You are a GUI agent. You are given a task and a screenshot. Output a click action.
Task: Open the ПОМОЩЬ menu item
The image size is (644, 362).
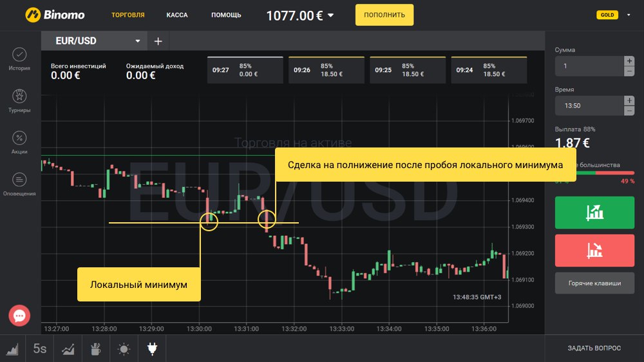[226, 15]
